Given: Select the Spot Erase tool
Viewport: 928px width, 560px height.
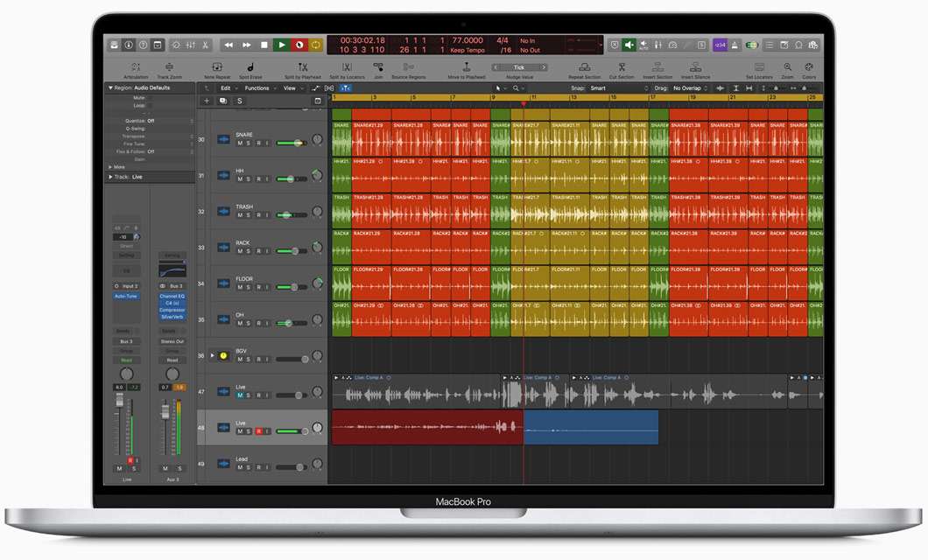Looking at the screenshot, I should (250, 67).
